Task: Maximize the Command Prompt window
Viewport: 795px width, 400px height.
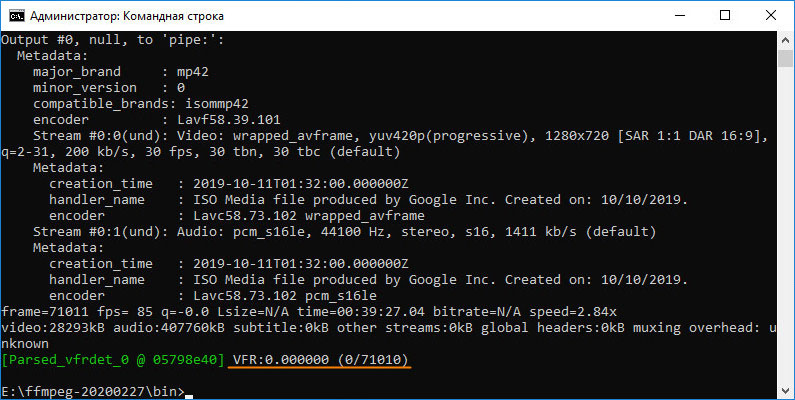Action: [725, 16]
